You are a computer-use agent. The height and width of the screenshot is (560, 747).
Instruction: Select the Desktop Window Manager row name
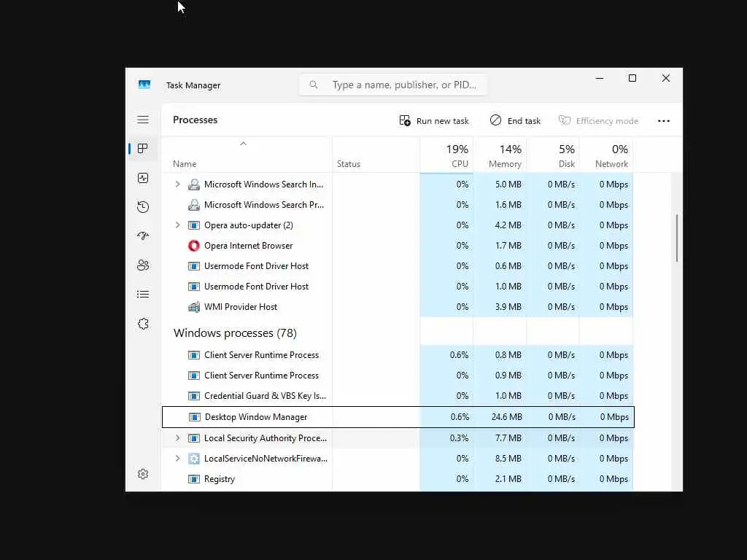[x=256, y=417]
